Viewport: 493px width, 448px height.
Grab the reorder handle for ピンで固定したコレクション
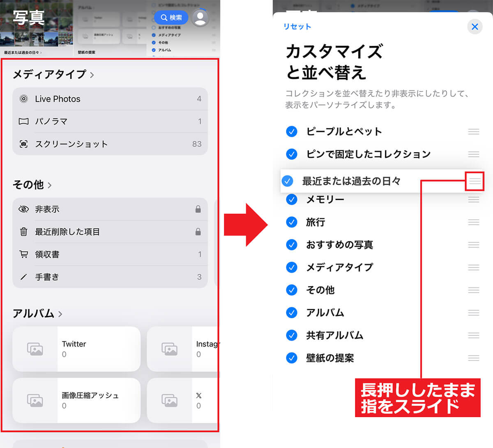click(x=474, y=154)
